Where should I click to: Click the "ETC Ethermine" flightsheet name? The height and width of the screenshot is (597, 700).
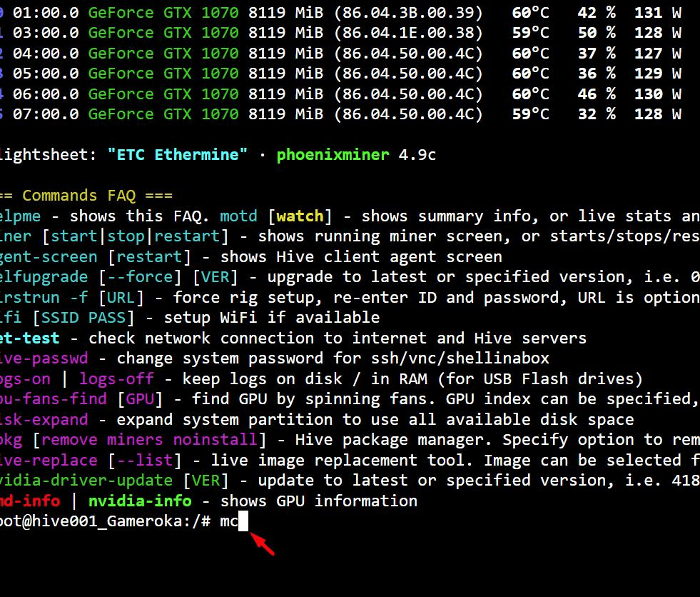(177, 155)
